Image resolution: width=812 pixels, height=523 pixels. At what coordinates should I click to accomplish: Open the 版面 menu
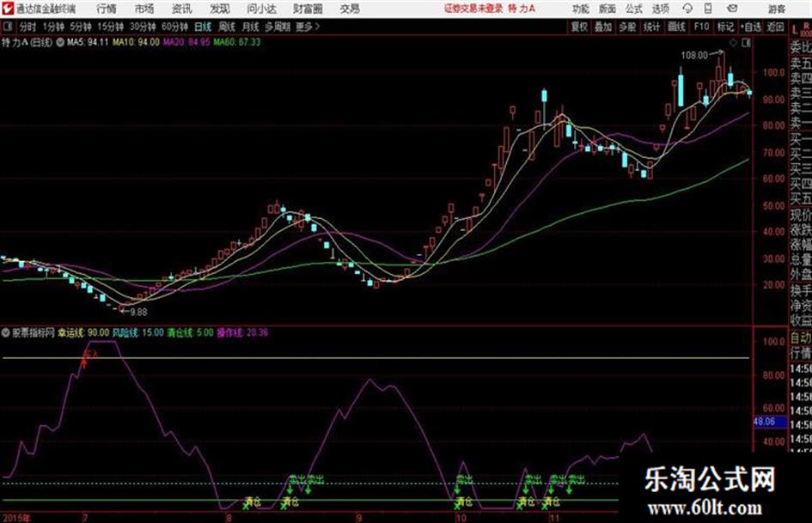pyautogui.click(x=607, y=9)
